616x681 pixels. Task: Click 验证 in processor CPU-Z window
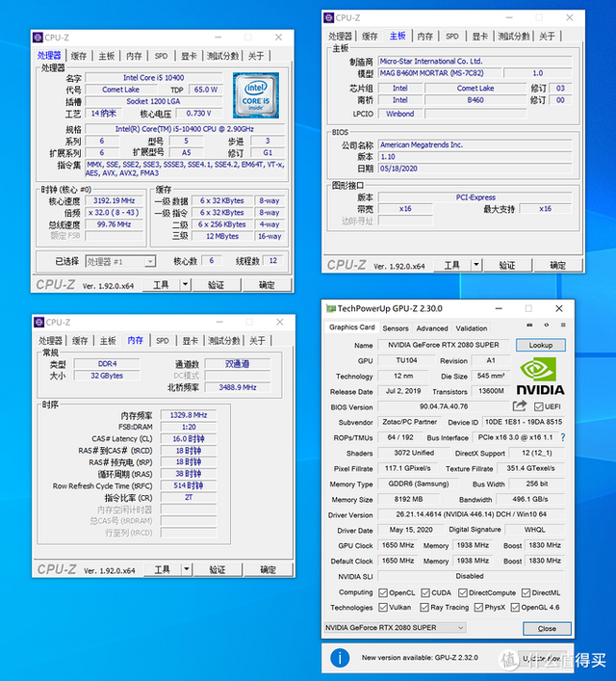click(x=216, y=285)
